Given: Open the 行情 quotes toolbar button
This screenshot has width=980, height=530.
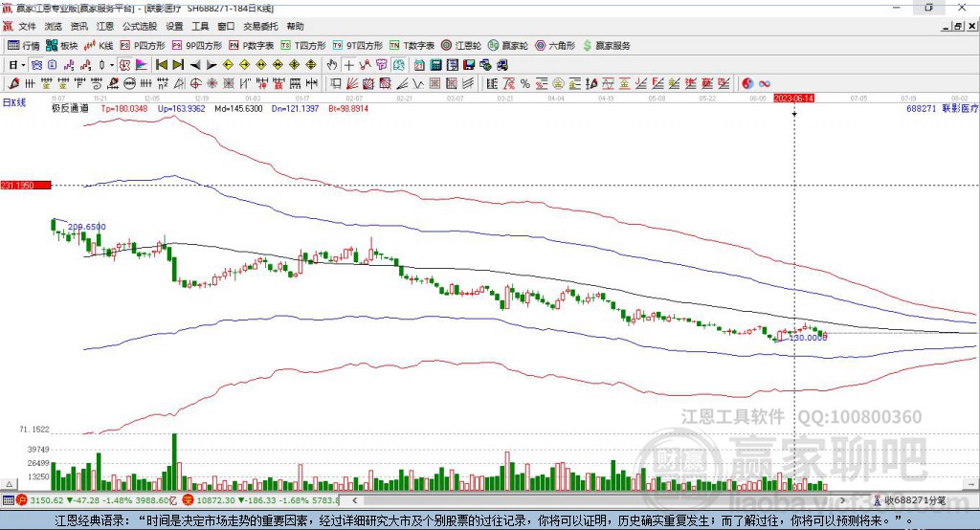Looking at the screenshot, I should (23, 46).
